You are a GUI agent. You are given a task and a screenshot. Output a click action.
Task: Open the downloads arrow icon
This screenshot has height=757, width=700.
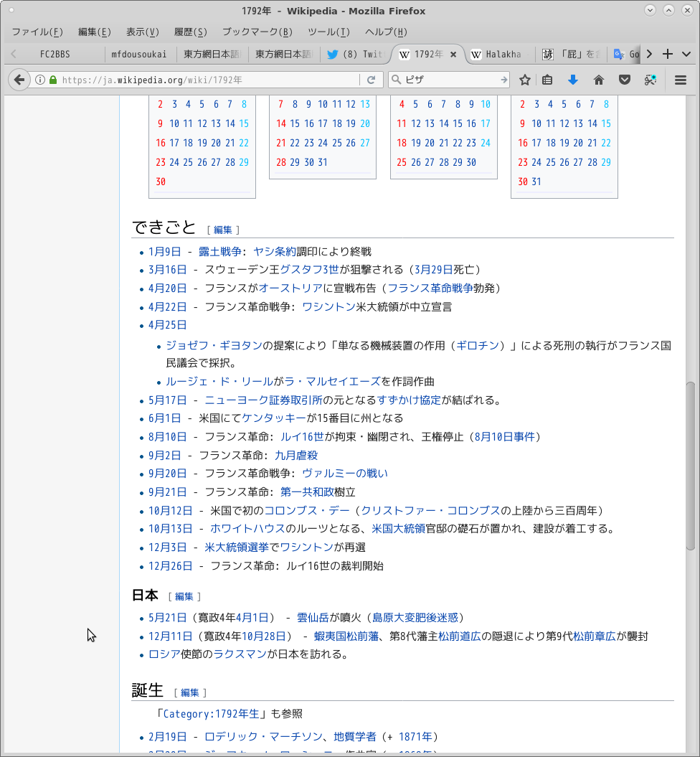572,80
